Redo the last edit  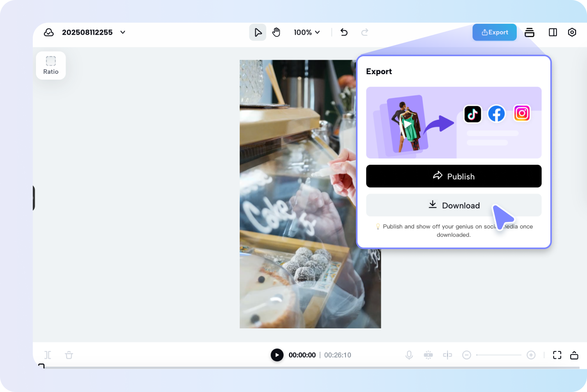click(x=364, y=32)
